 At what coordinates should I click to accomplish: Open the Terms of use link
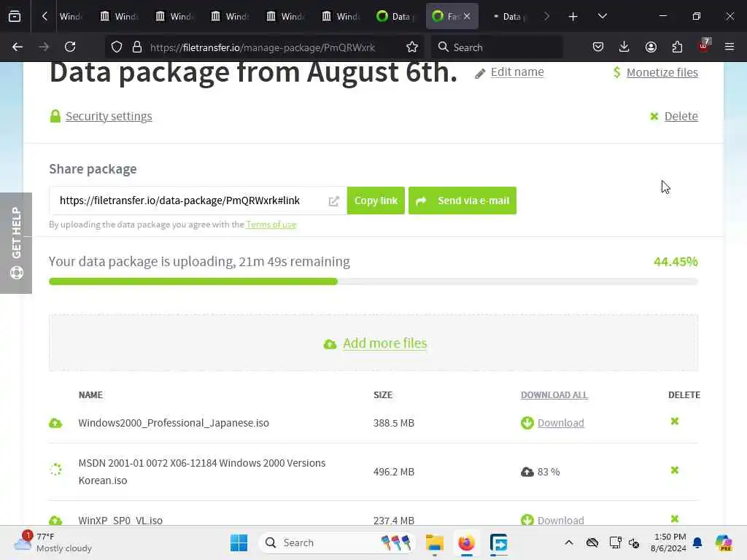click(271, 225)
